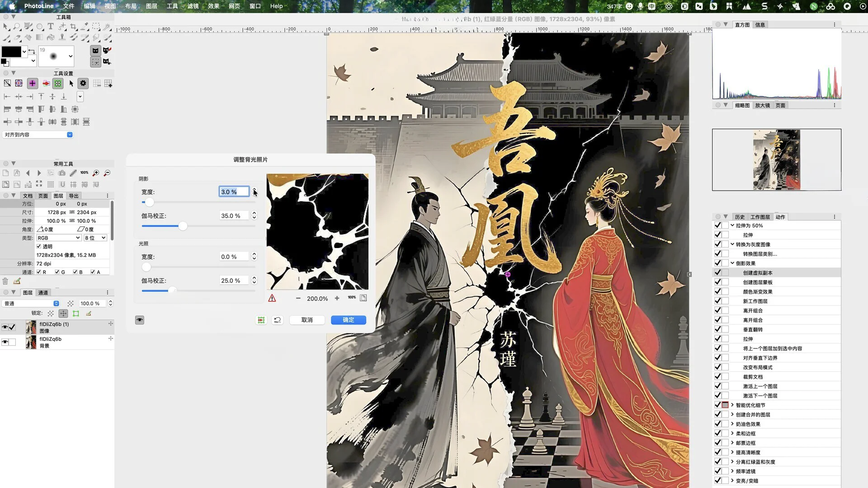The image size is (868, 488).
Task: Open the 滤镜 menu
Action: (x=193, y=6)
